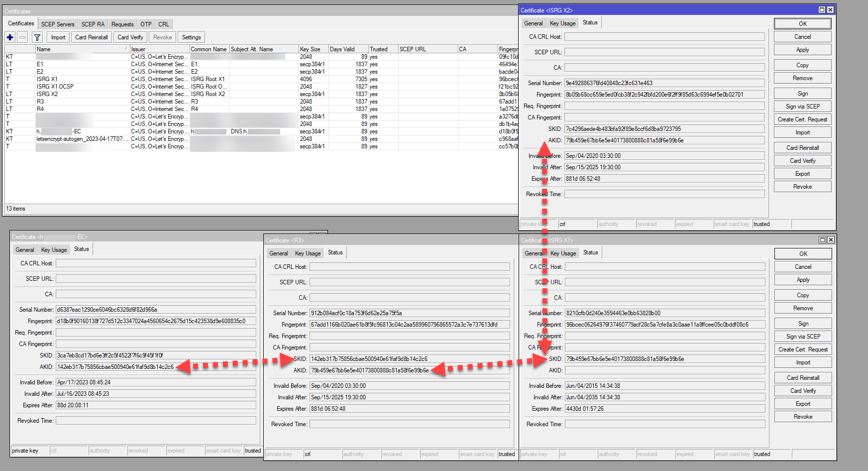
Task: Remove the selected certificate with the minus icon
Action: [22, 37]
